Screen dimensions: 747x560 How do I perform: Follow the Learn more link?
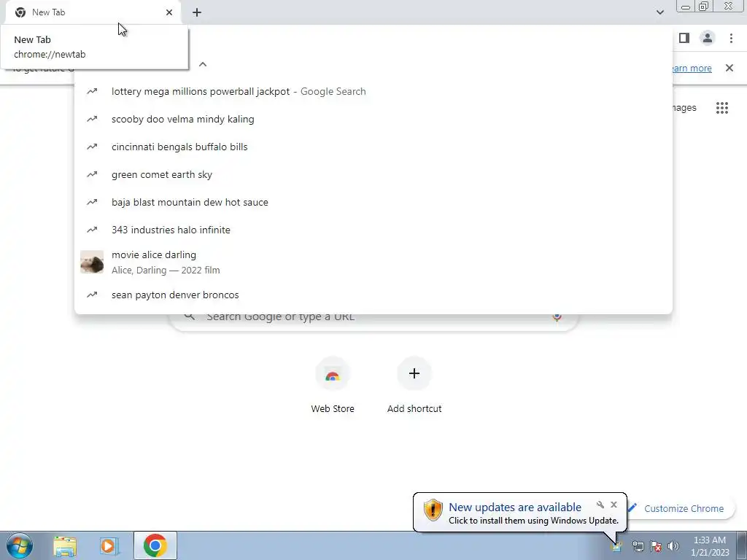pos(691,68)
